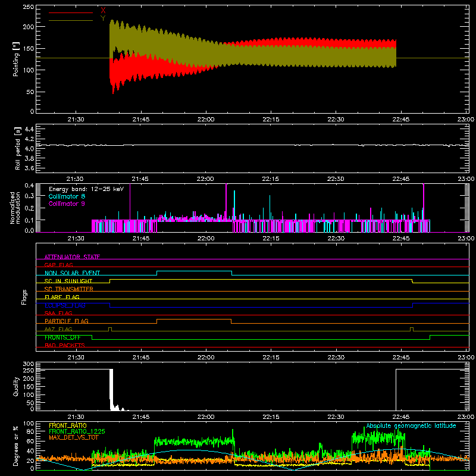Image resolution: width=476 pixels, height=476 pixels.
Task: Click the 3.8 tick on Roll period axis
Action: click(x=29, y=158)
